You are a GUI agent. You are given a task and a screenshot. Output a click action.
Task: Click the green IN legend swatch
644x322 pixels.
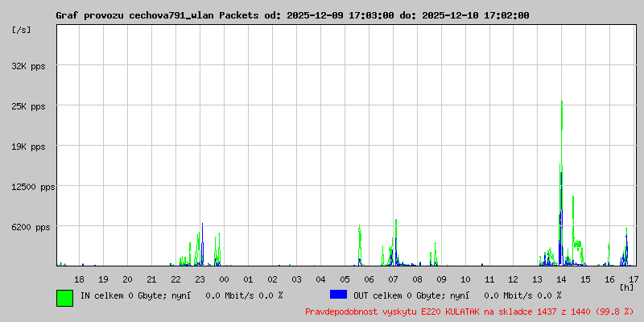pyautogui.click(x=65, y=298)
